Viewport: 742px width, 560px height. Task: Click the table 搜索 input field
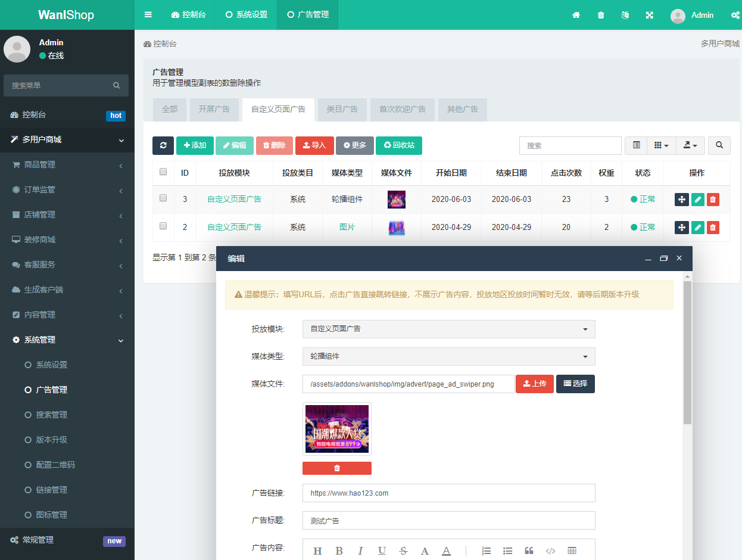pos(570,145)
